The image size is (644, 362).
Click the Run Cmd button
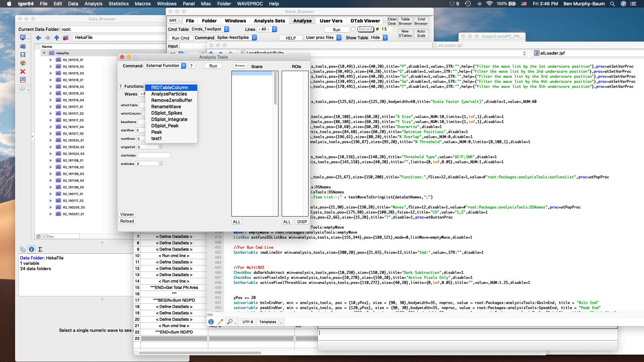(180, 38)
